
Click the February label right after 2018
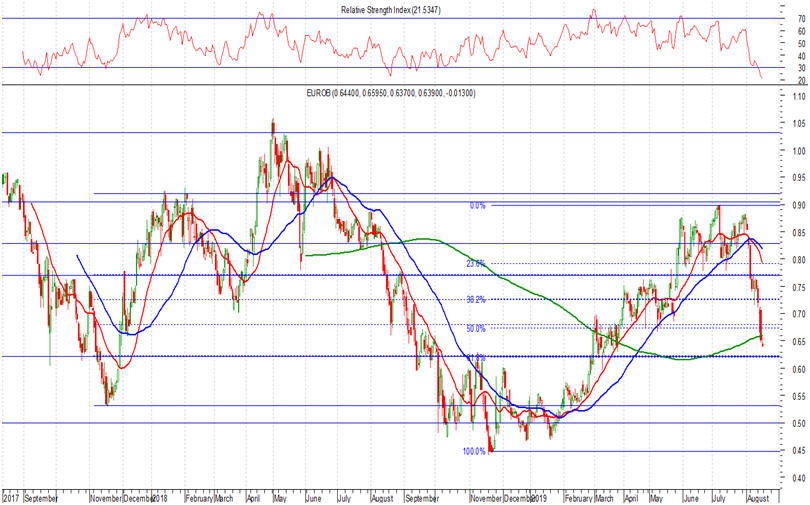coord(199,499)
